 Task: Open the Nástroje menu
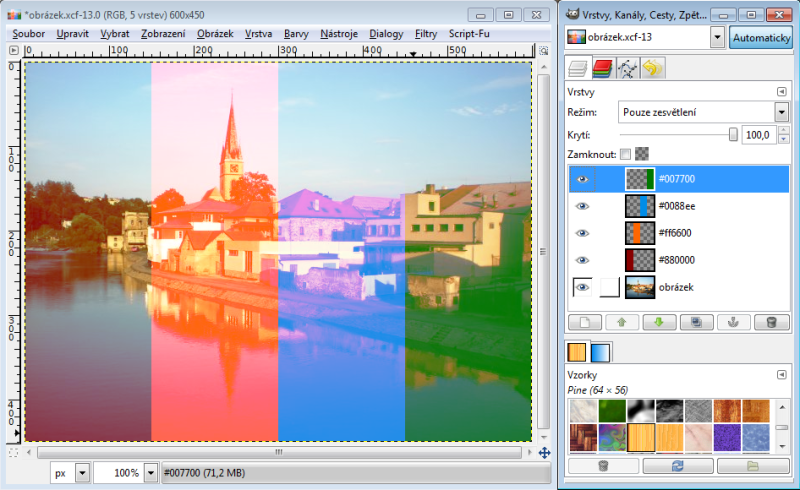click(339, 34)
